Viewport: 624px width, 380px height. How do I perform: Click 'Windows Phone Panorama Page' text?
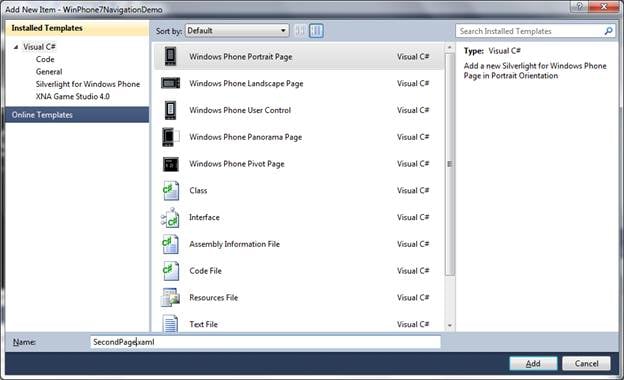click(246, 137)
